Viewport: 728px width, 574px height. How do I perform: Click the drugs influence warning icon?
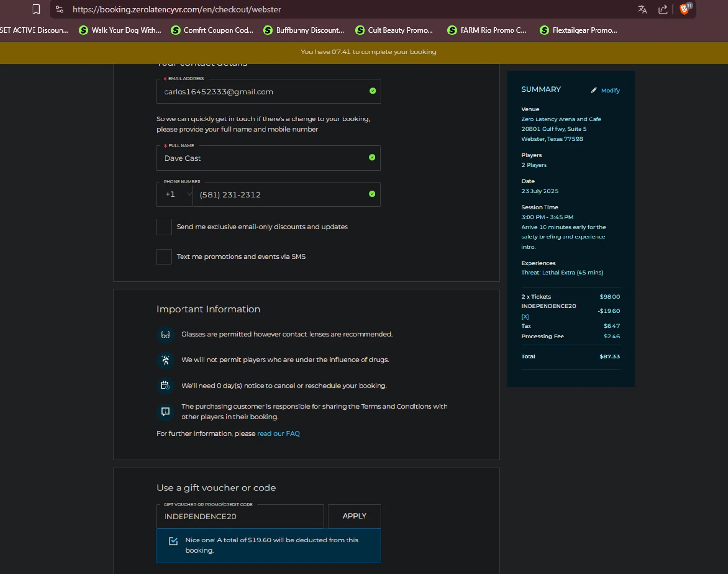[x=165, y=360]
